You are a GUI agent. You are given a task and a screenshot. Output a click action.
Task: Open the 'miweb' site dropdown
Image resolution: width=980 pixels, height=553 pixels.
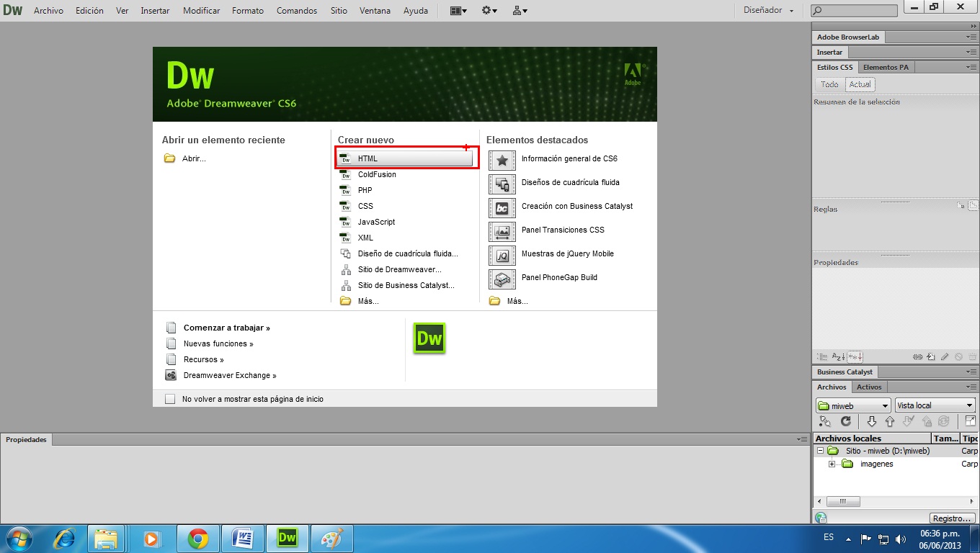852,405
